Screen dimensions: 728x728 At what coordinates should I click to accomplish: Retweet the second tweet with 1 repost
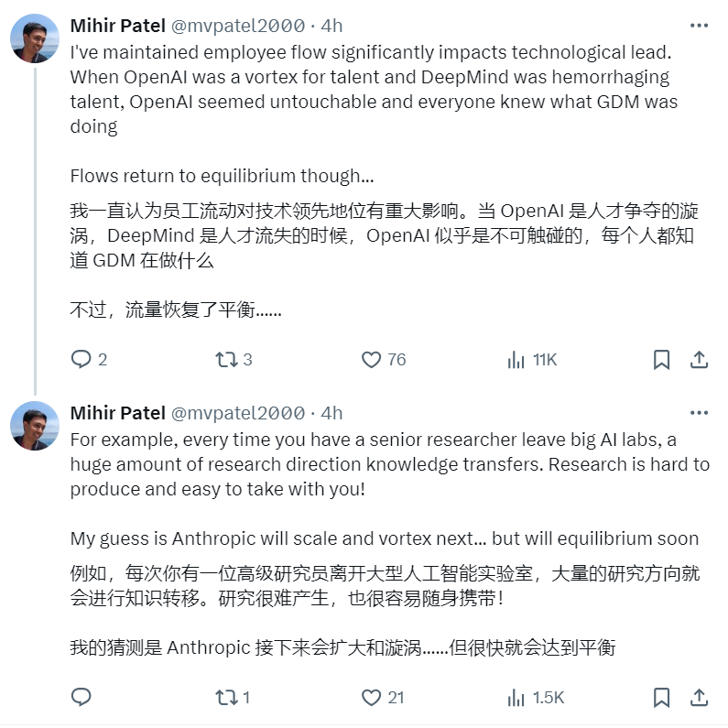(225, 698)
